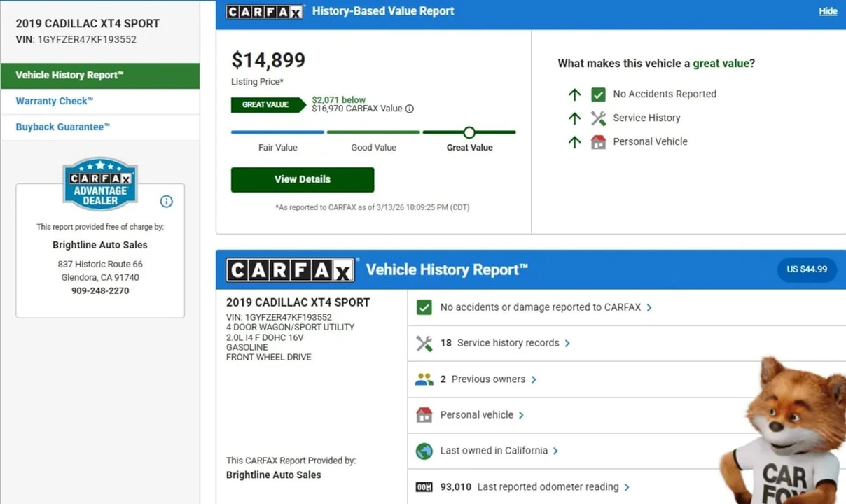This screenshot has width=846, height=504.
Task: Open the Vehicle History Report tab
Action: click(100, 75)
